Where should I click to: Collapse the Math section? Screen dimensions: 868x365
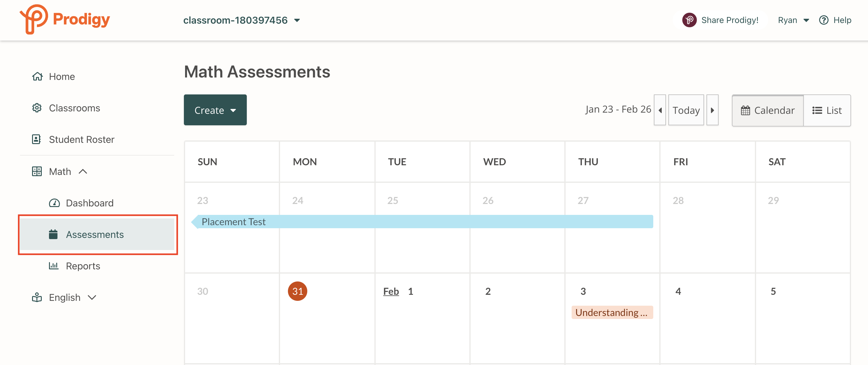[83, 171]
